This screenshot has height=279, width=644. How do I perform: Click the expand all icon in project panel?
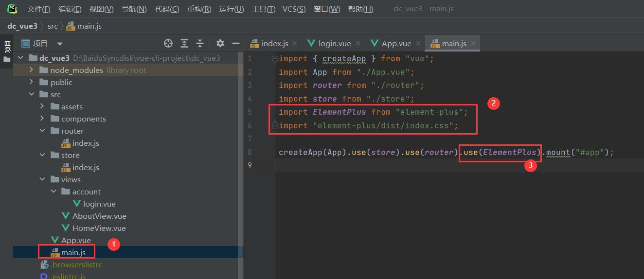tap(184, 43)
